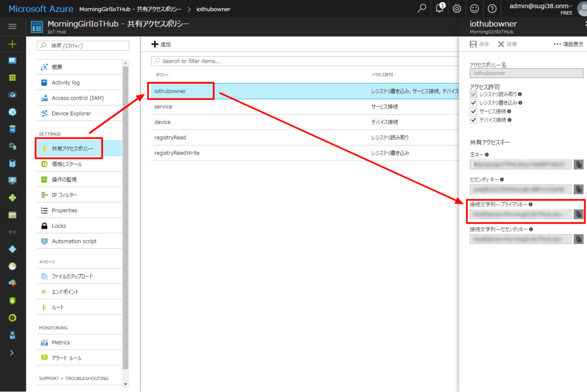Copy the primary key (主キー) value
The height and width of the screenshot is (392, 587).
coord(578,164)
